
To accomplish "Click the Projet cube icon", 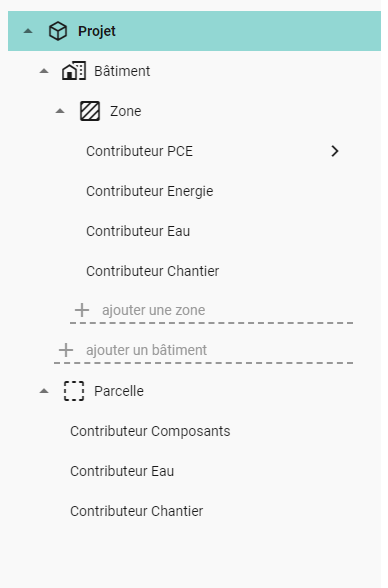I will tap(58, 31).
